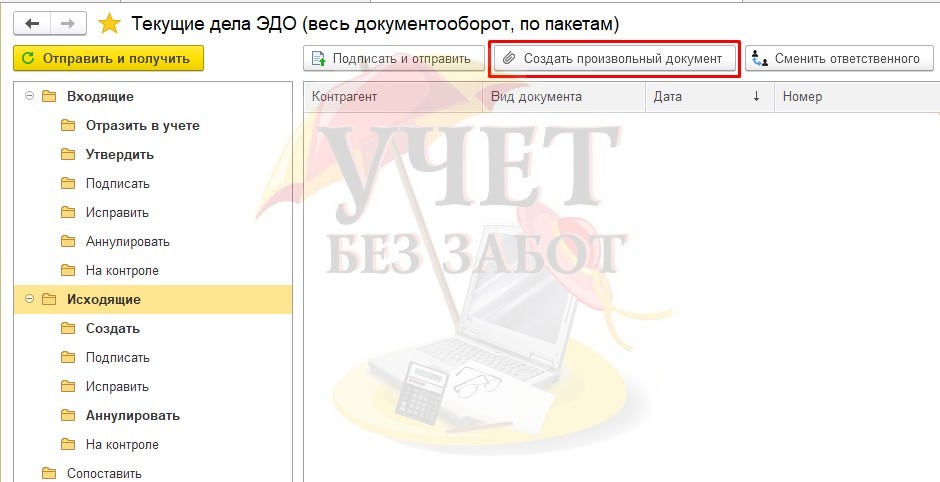Open Подписать folder under Входящие
This screenshot has width=940, height=482.
[x=118, y=183]
